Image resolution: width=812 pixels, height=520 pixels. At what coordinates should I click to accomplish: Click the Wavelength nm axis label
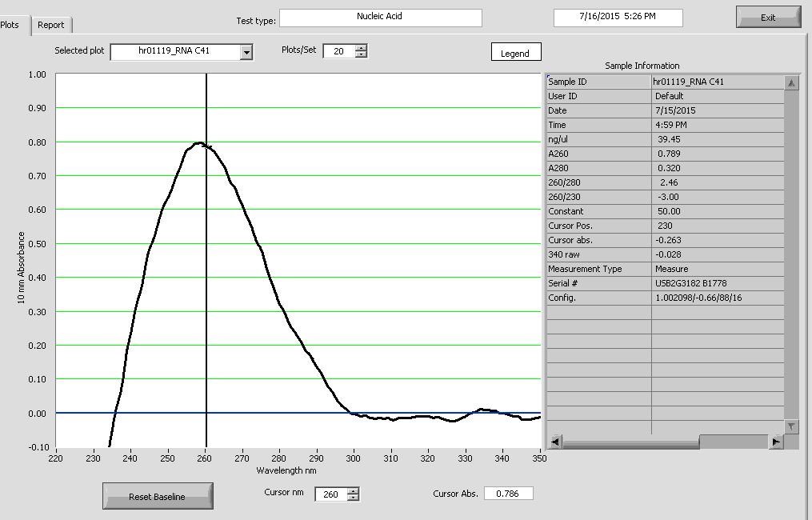point(286,470)
